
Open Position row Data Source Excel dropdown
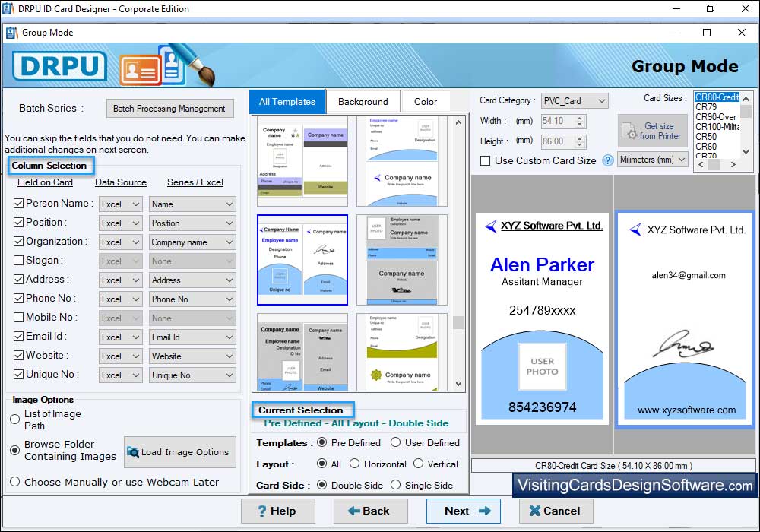coord(121,223)
